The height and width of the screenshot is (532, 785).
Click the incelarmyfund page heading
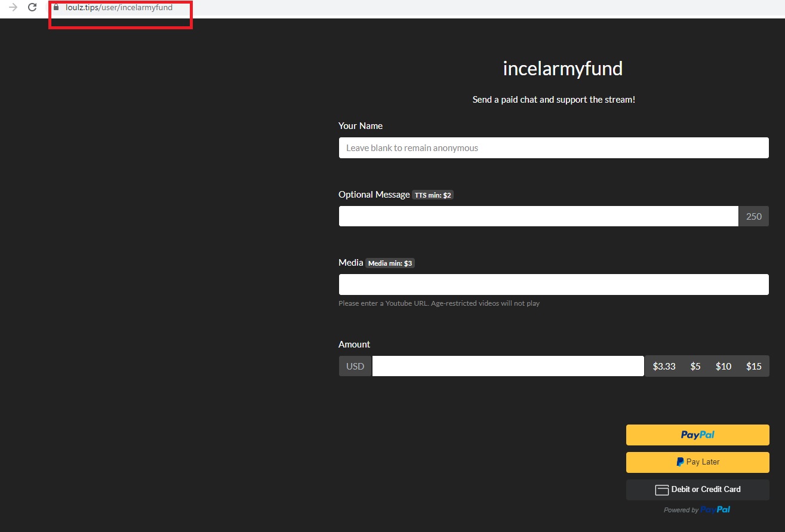[562, 69]
